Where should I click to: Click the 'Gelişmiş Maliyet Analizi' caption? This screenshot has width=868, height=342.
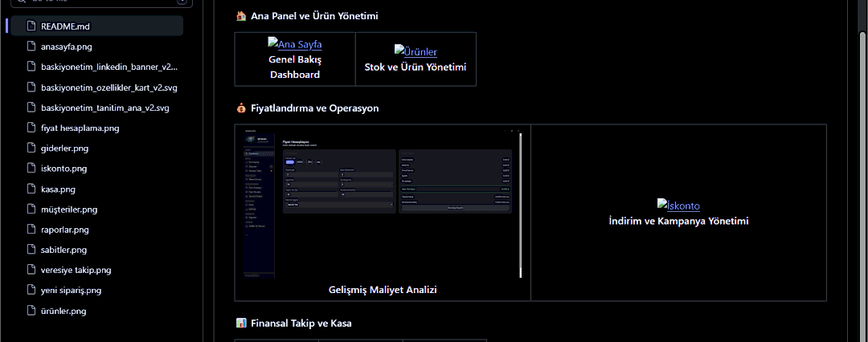(383, 290)
